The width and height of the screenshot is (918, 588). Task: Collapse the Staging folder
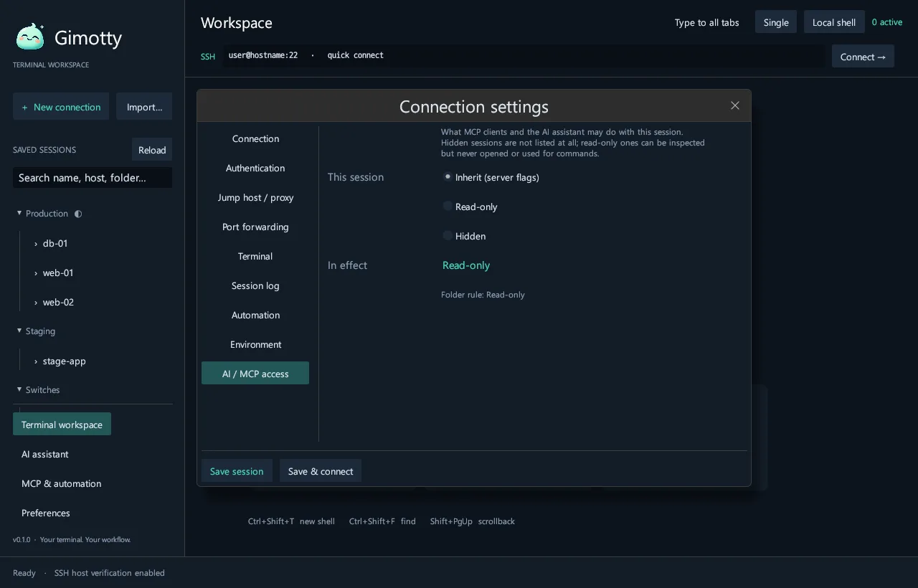coord(19,331)
